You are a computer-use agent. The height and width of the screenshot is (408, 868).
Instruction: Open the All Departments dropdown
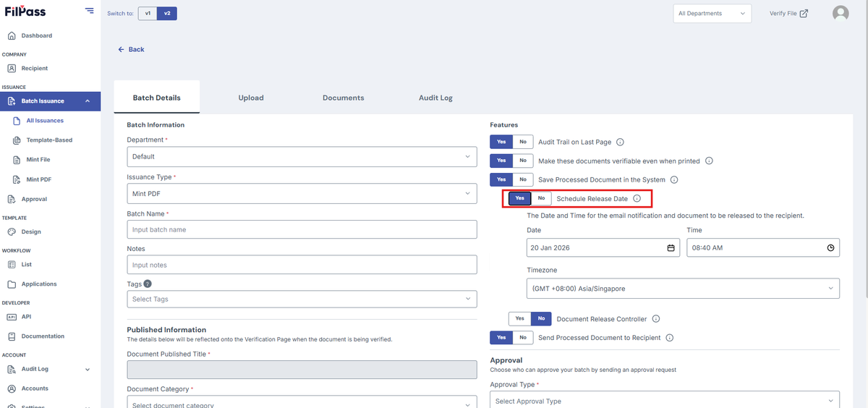point(712,13)
